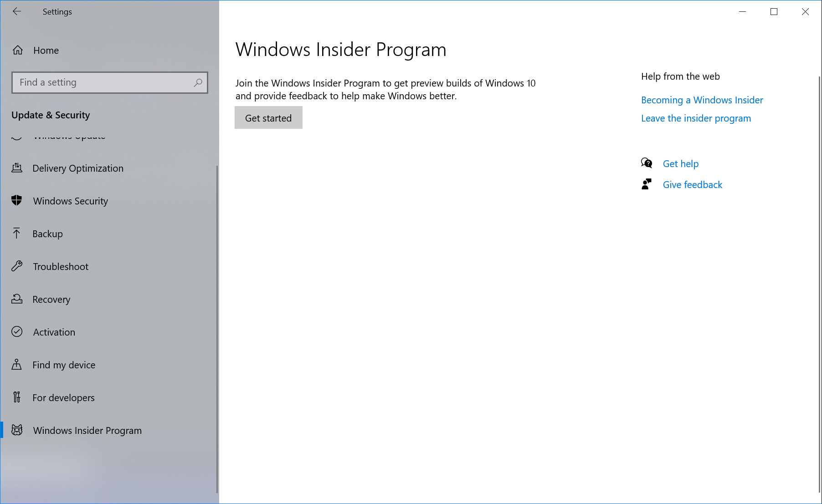
Task: Select Windows Insider Program sidebar item
Action: [87, 431]
